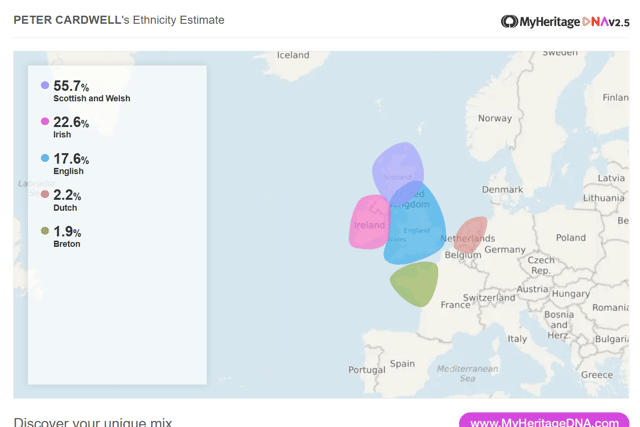640x427 pixels.
Task: Click the Lithuania map label
Action: point(604,198)
